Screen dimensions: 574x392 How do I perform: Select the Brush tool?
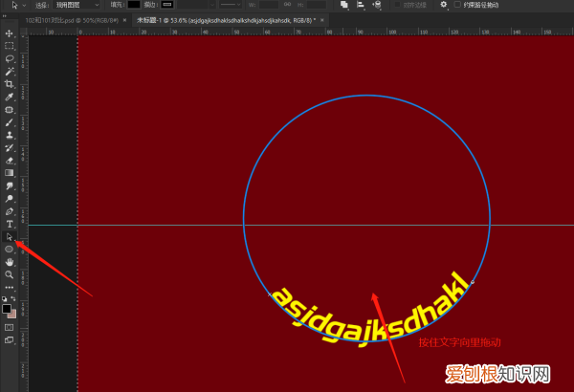[x=10, y=122]
